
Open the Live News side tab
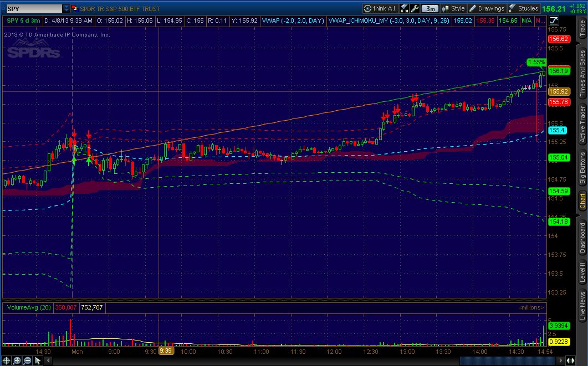[x=582, y=306]
